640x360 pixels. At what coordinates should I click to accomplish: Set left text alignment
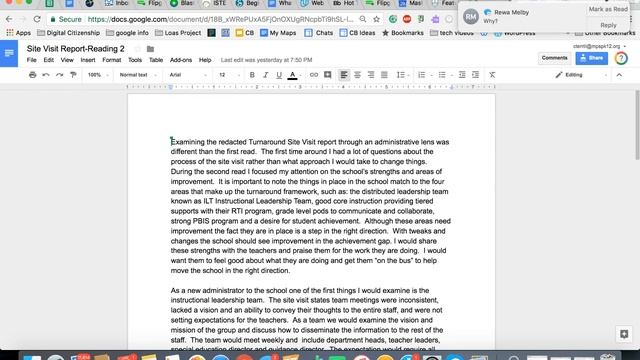click(x=344, y=75)
